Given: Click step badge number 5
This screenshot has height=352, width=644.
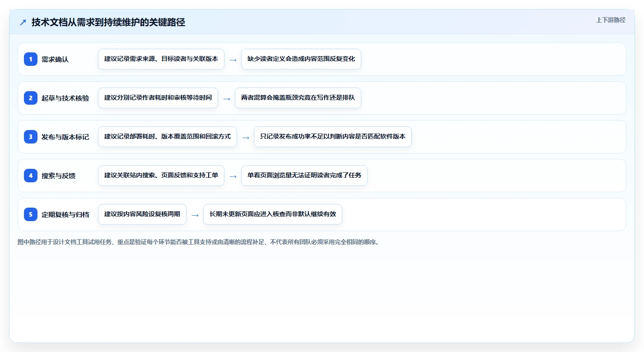Looking at the screenshot, I should [x=31, y=214].
